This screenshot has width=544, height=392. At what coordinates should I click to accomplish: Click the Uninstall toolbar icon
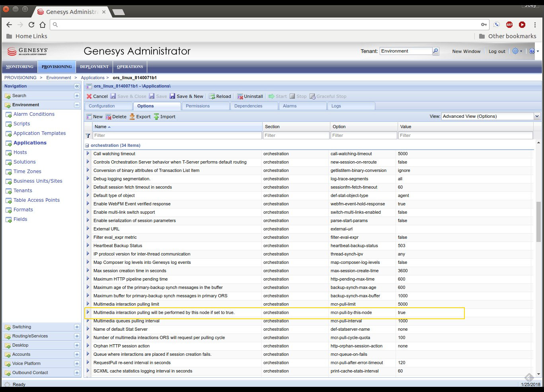[x=240, y=96]
